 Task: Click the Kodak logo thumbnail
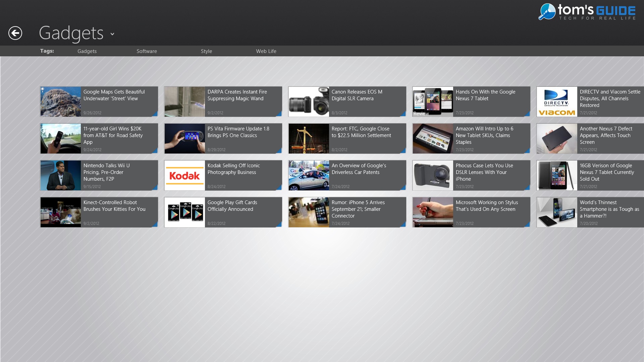[x=184, y=175]
